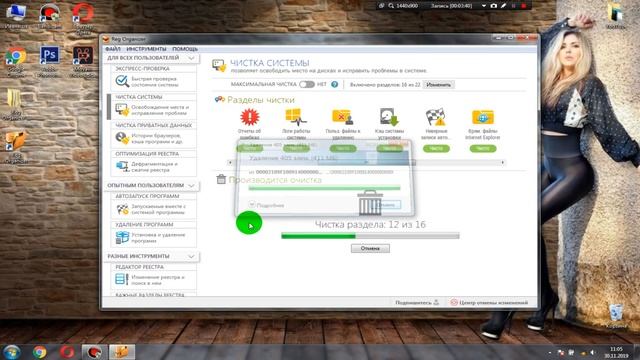Select the System Cleaning icon in sidebar
The width and height of the screenshot is (640, 360).
click(122, 109)
